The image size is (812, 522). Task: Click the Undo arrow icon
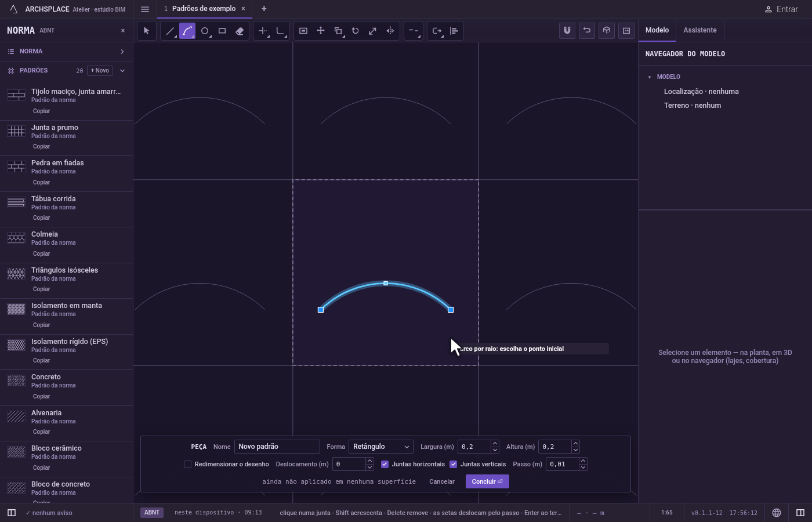click(587, 31)
